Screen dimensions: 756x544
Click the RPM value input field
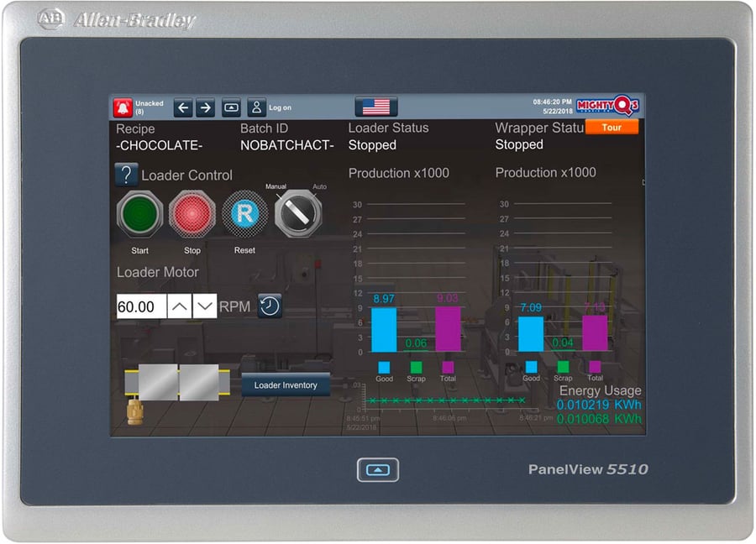click(139, 306)
